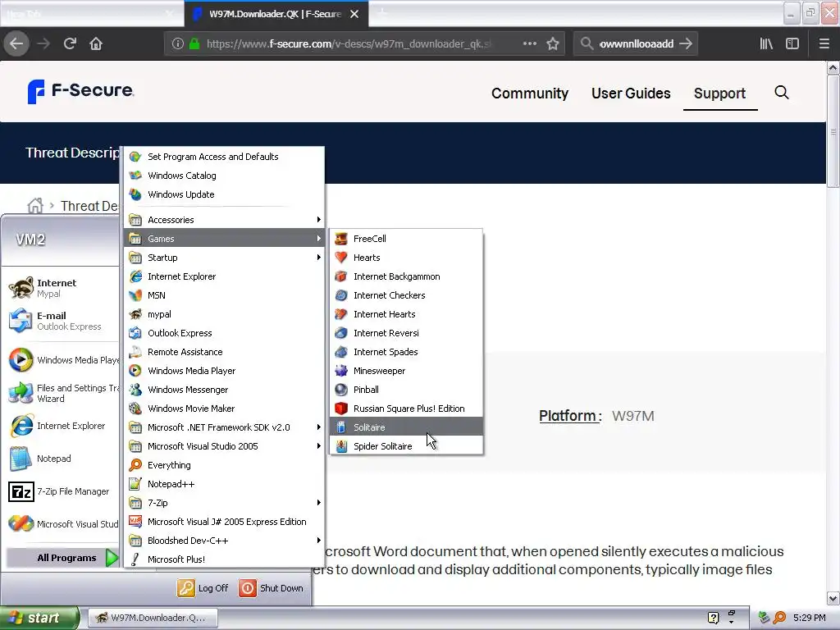This screenshot has height=630, width=840.
Task: Click the Internet Spades icon
Action: (341, 351)
